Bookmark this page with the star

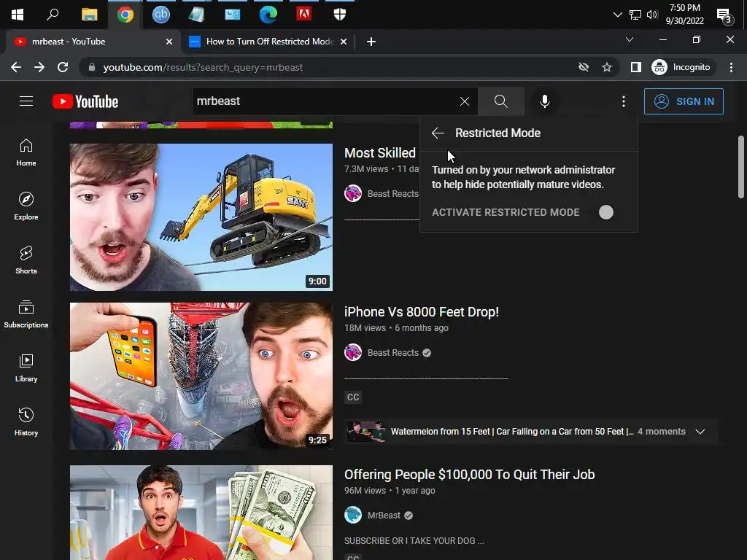point(606,67)
